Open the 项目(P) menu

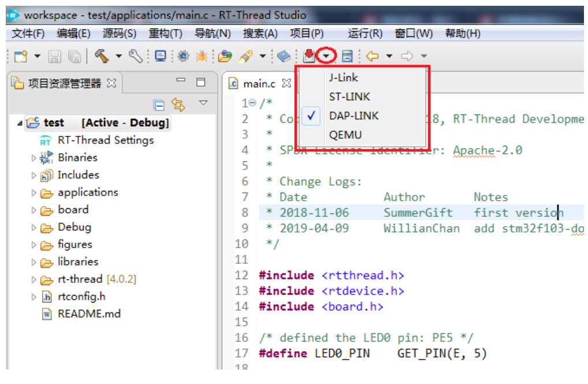307,34
